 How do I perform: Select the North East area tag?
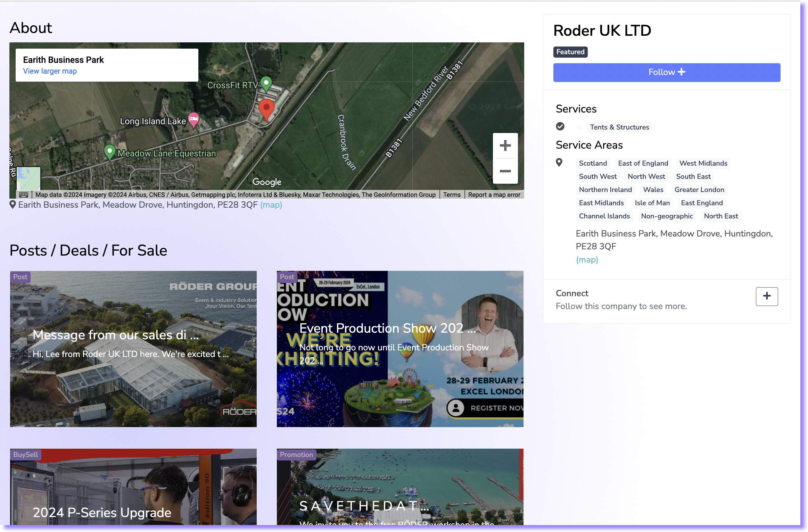721,216
